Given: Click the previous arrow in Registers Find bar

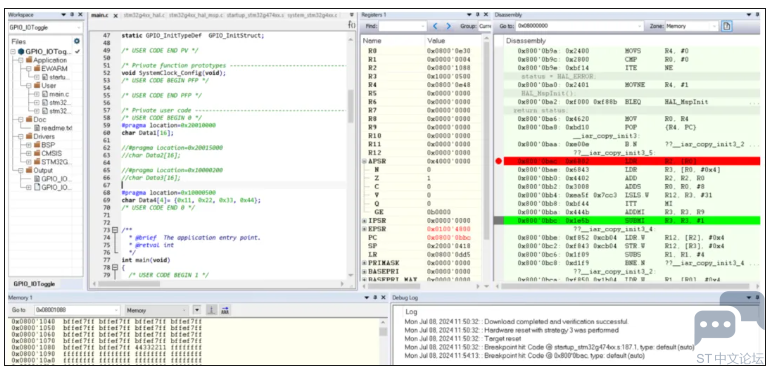Looking at the screenshot, I should (x=435, y=26).
